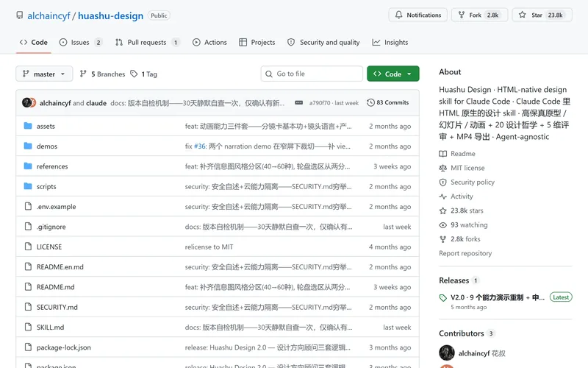588x368 pixels.
Task: View the 5 Branches link
Action: coord(102,74)
